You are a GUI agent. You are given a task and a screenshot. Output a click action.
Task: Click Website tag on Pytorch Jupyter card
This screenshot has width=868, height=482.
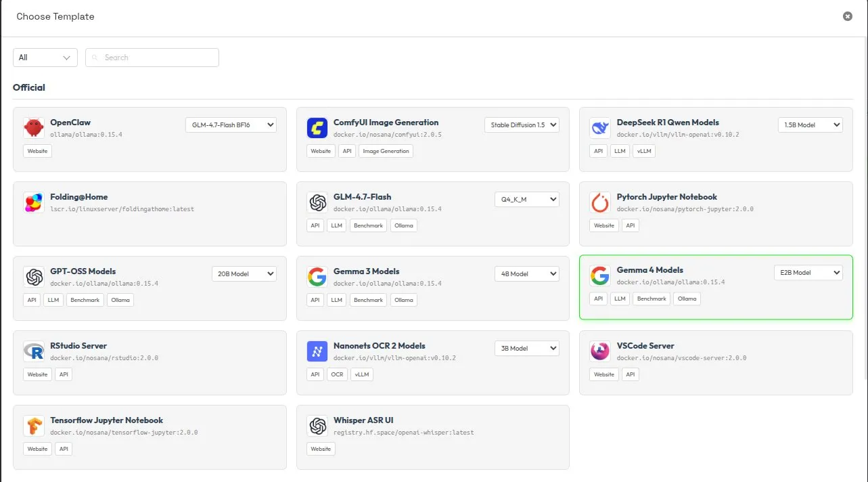tap(604, 225)
